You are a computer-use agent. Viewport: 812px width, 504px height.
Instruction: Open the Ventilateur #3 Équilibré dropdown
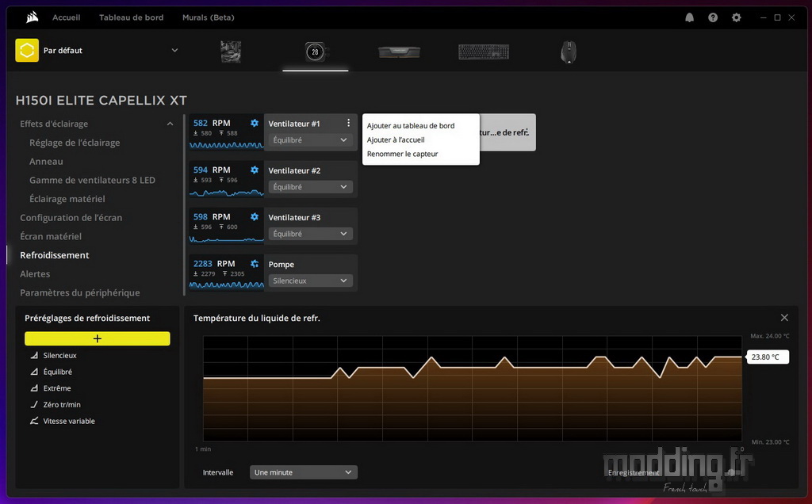pyautogui.click(x=310, y=234)
